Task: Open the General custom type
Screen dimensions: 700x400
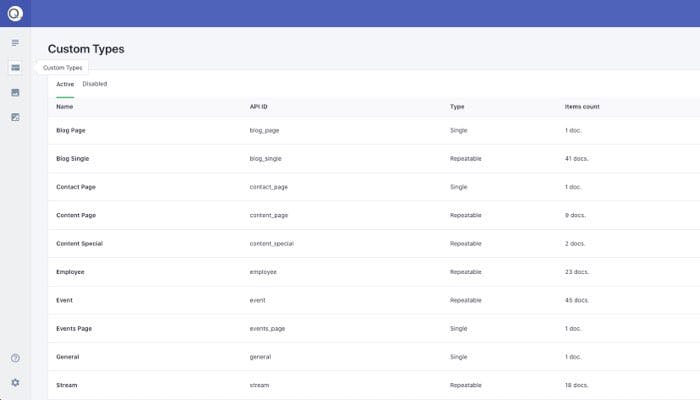Action: click(x=67, y=357)
